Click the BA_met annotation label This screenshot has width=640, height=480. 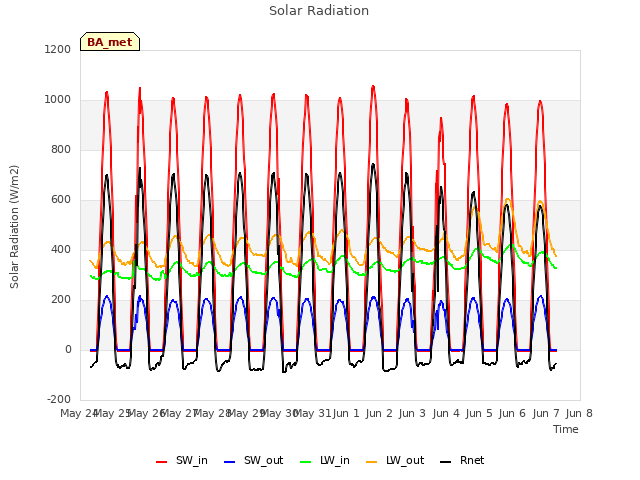click(x=110, y=42)
